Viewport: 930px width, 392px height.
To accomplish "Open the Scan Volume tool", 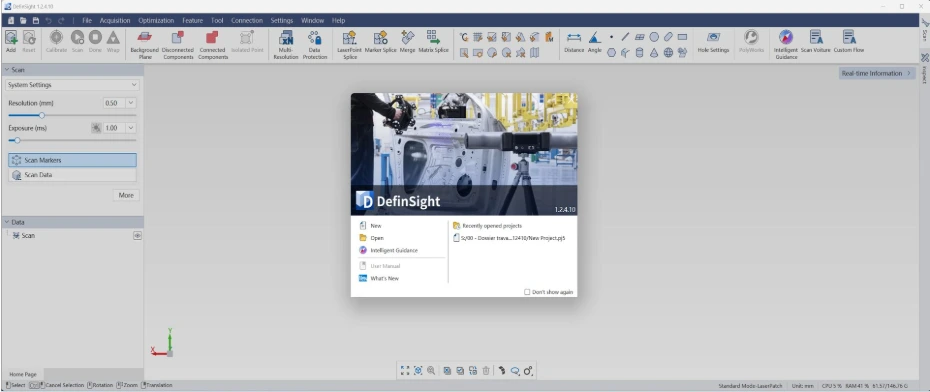I will 816,42.
